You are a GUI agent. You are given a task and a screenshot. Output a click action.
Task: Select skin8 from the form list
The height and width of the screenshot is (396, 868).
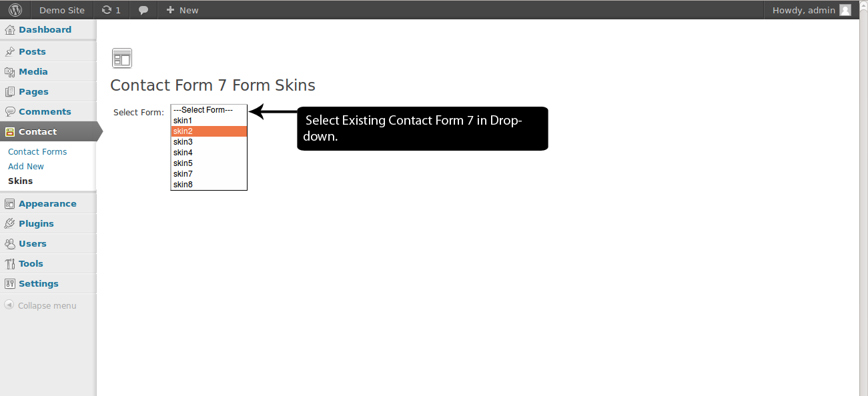(209, 185)
